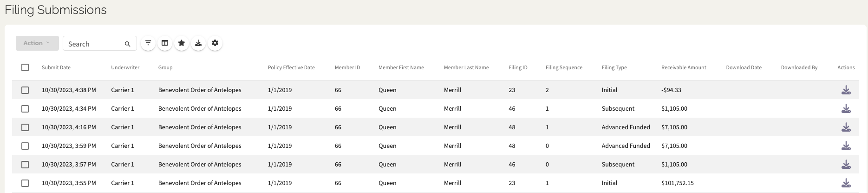This screenshot has height=193, width=868.
Task: Sort by Member Last Name header
Action: click(466, 67)
